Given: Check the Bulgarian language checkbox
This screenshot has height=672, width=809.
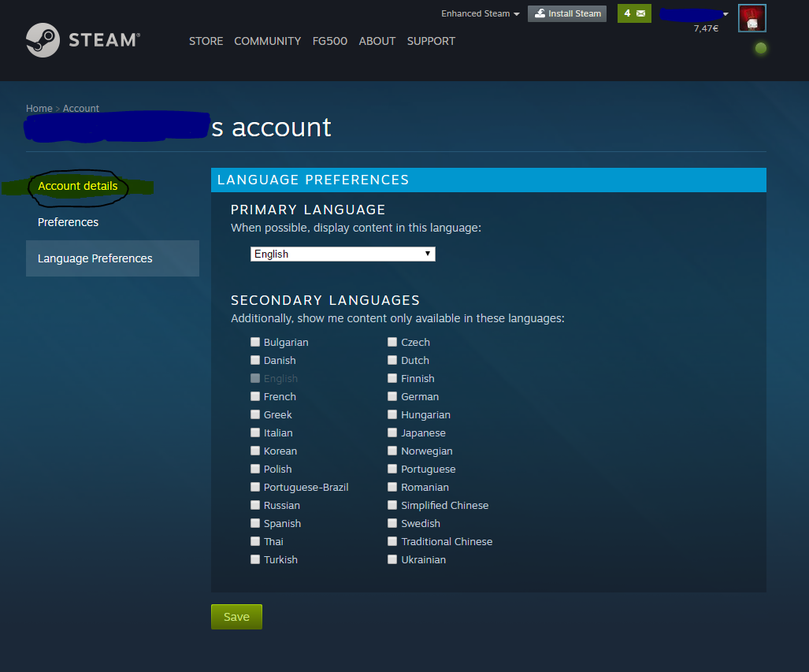Looking at the screenshot, I should coord(255,342).
